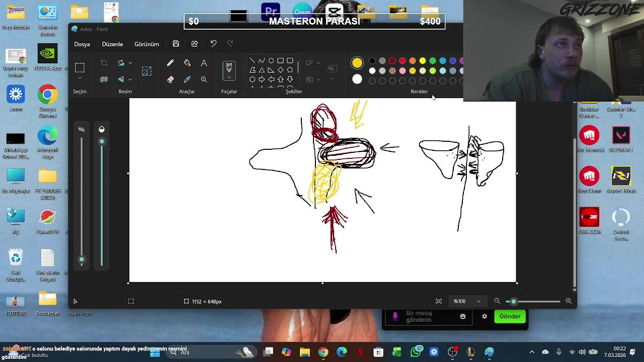
Task: Pick the green color swatch
Action: click(433, 61)
